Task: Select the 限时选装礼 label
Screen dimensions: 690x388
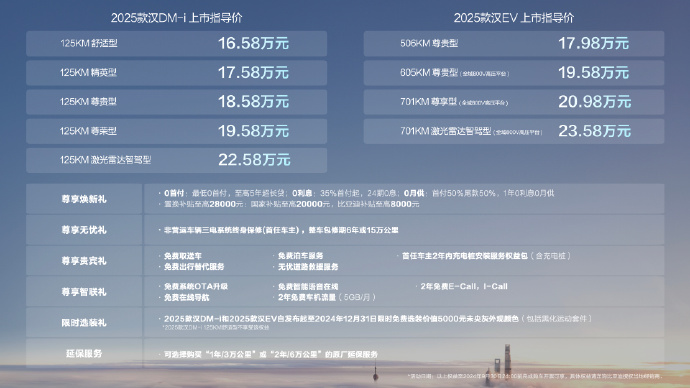Action: [x=84, y=323]
